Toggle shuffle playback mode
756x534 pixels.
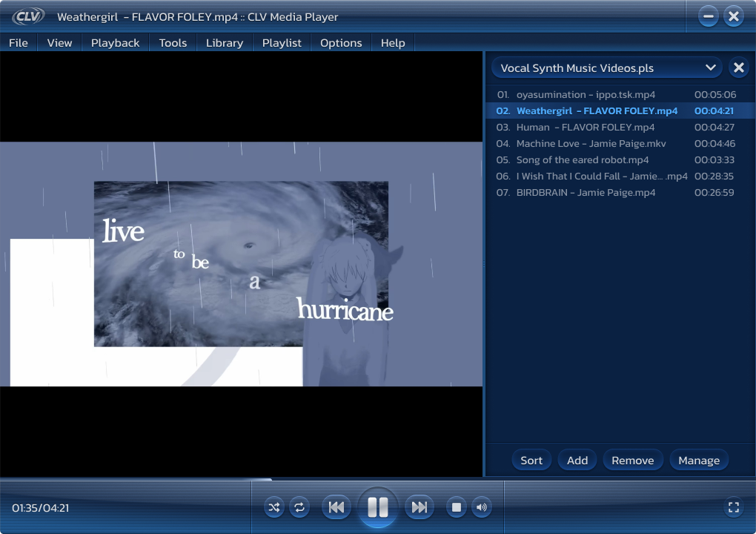tap(274, 507)
